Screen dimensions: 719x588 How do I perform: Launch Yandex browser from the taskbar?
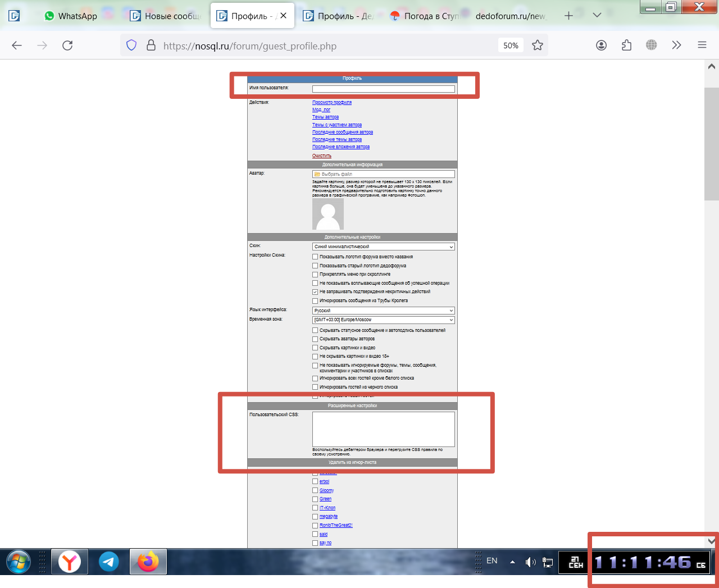[x=70, y=562]
